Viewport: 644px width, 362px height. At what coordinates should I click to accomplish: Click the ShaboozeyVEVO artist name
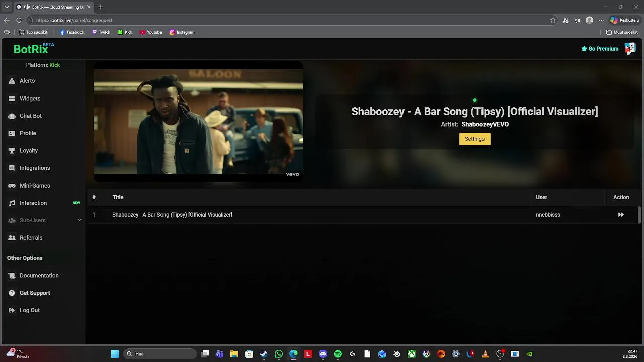coord(485,124)
